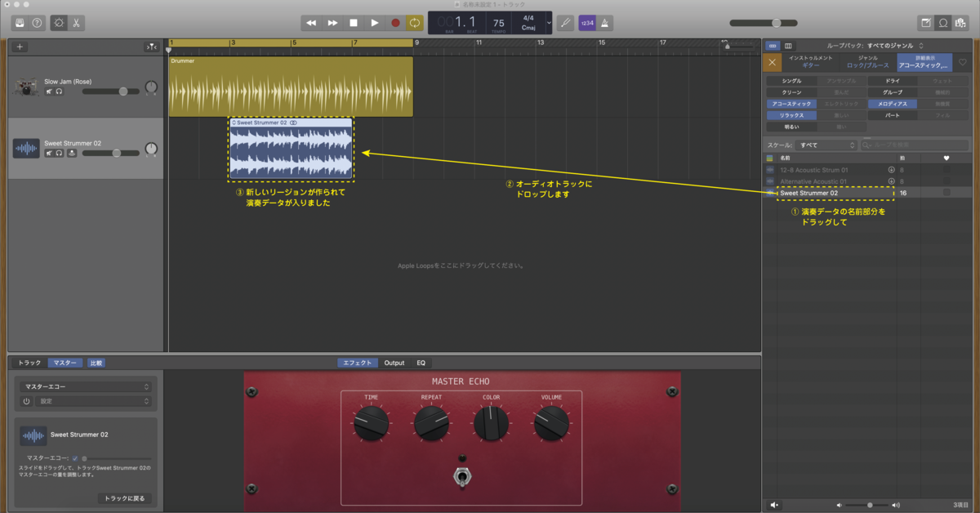Start playback with the Play button
Screen dimensions: 980x513
click(x=375, y=23)
